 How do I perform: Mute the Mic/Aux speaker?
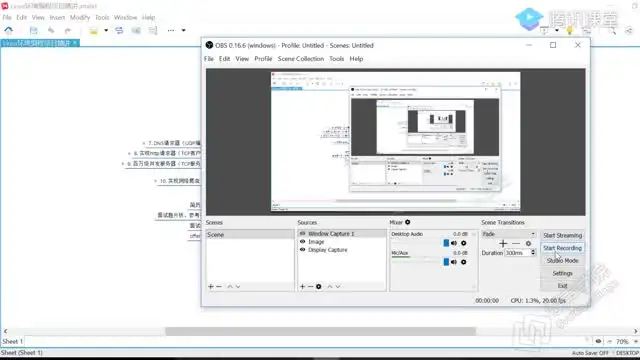coord(454,262)
